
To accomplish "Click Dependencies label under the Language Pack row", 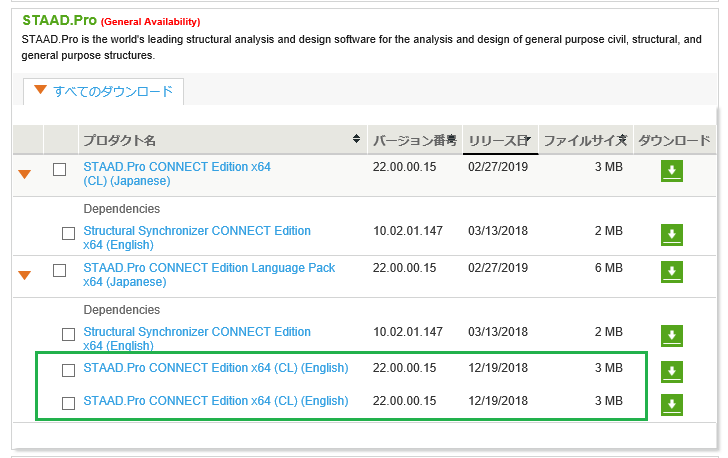I will click(x=122, y=310).
